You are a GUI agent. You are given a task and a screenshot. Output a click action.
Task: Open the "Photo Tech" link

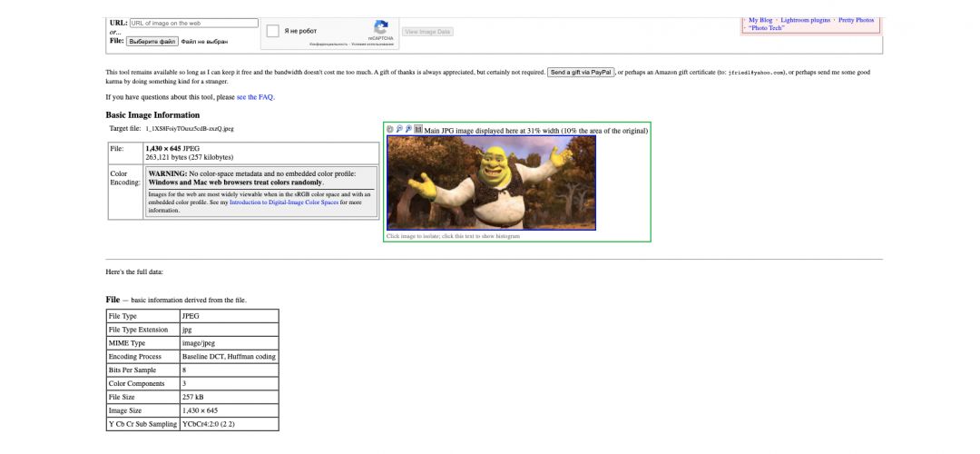[767, 28]
